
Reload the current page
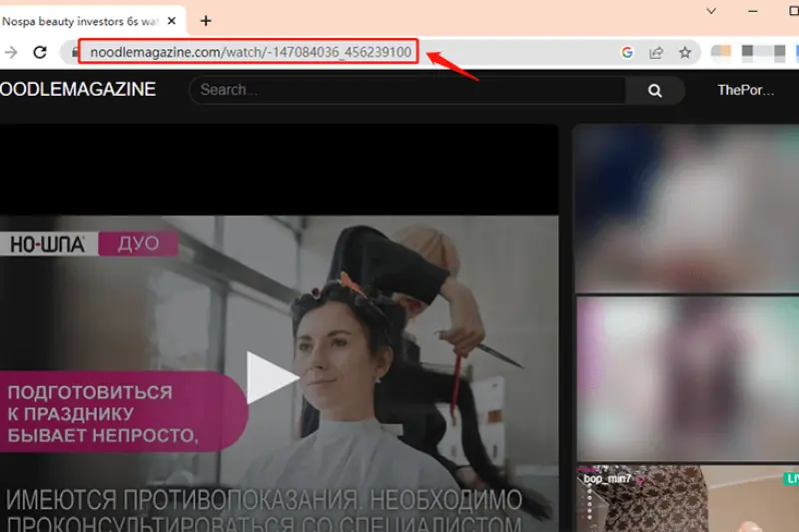[40, 52]
